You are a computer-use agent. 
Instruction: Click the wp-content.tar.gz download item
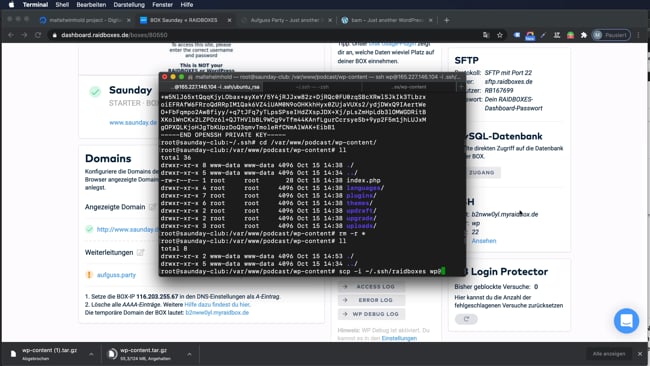pos(143,354)
